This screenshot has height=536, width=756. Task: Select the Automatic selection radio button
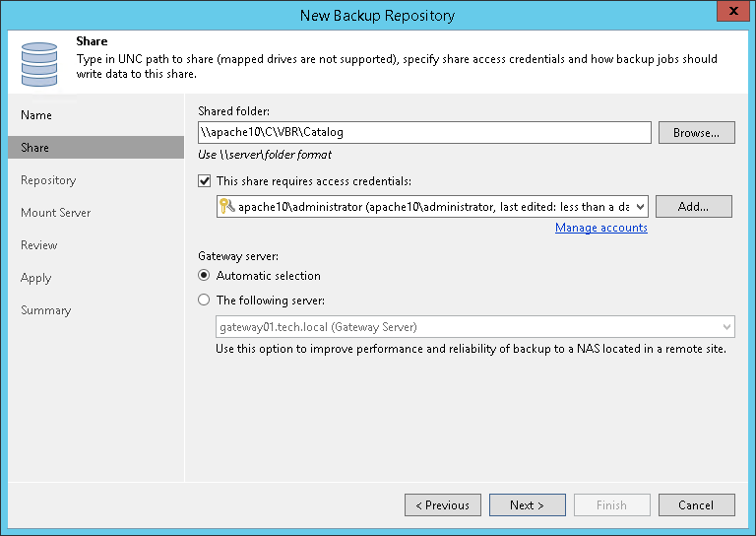click(x=205, y=276)
